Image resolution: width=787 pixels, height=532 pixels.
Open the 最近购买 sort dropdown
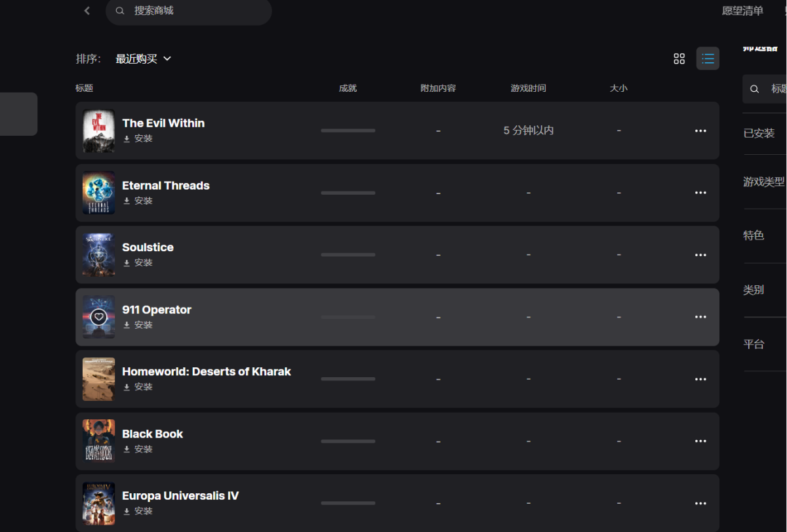click(143, 58)
